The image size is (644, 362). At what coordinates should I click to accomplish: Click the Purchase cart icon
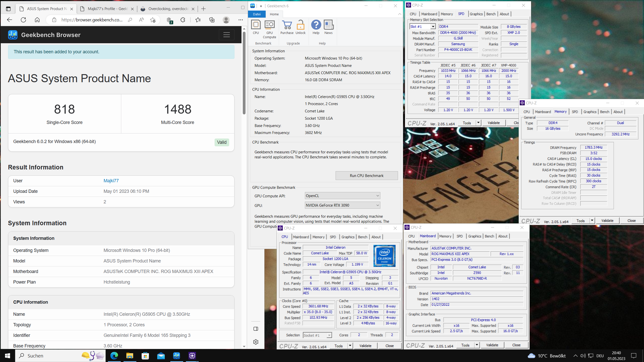click(x=287, y=27)
